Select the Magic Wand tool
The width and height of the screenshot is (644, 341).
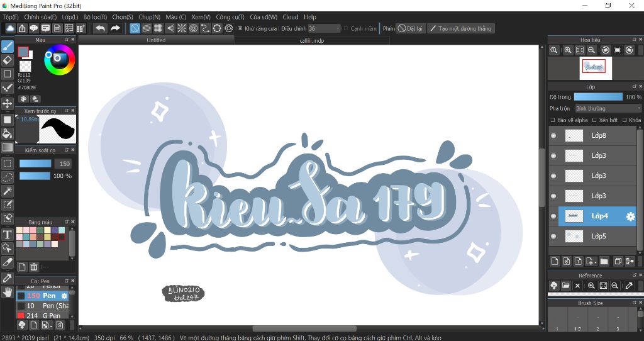pyautogui.click(x=8, y=191)
